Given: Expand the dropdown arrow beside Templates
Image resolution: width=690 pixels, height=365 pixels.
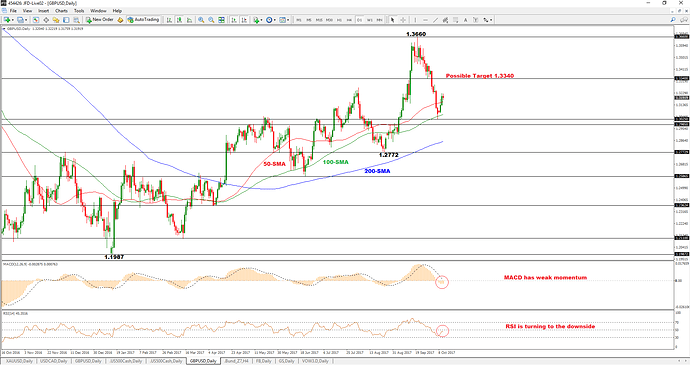Looking at the screenshot, I should pyautogui.click(x=288, y=20).
